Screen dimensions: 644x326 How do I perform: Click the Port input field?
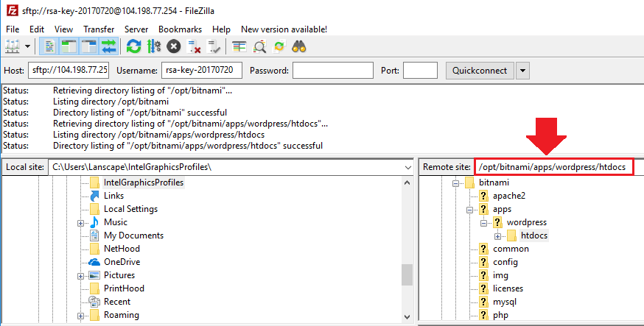click(420, 70)
